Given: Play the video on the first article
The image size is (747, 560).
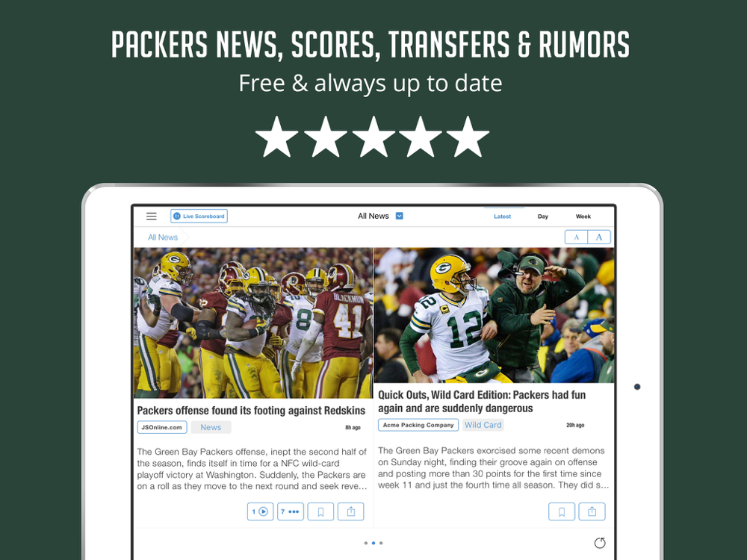Looking at the screenshot, I should click(260, 511).
